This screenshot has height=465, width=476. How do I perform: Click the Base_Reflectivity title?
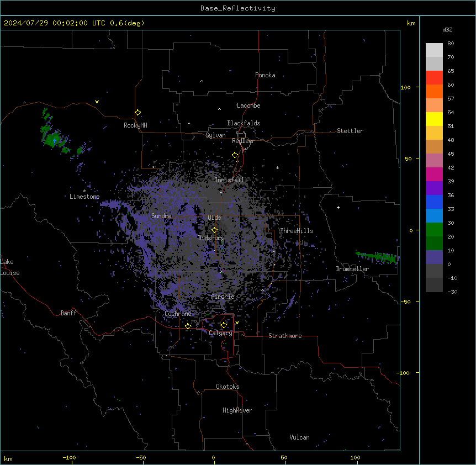tap(238, 8)
